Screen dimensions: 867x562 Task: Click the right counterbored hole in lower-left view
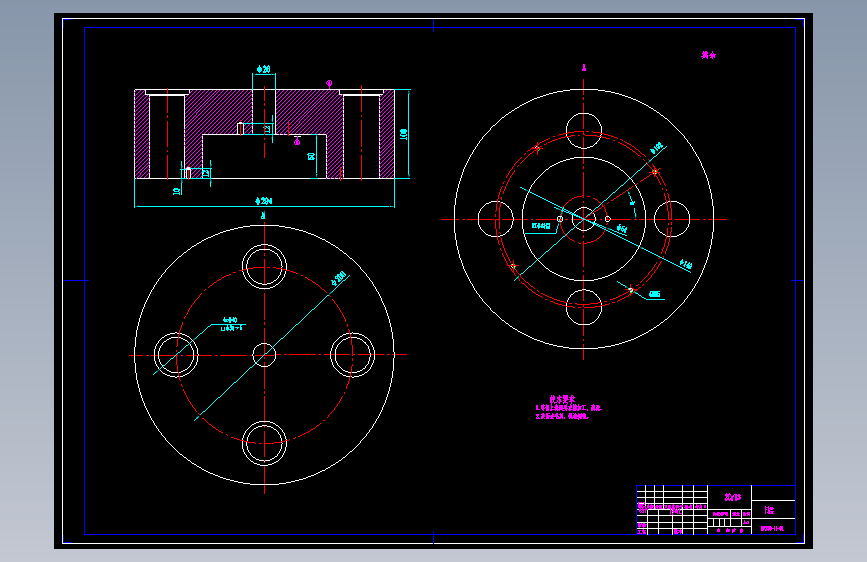[353, 355]
